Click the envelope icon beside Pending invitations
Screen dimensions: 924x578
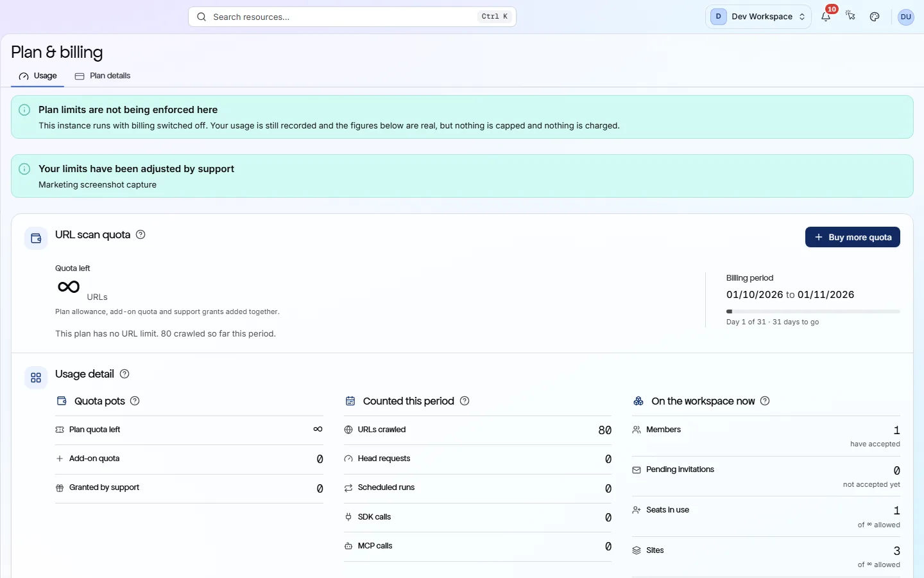pyautogui.click(x=637, y=470)
